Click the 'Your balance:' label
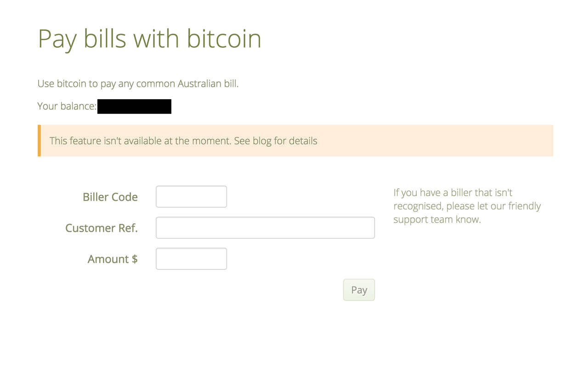 coord(67,106)
